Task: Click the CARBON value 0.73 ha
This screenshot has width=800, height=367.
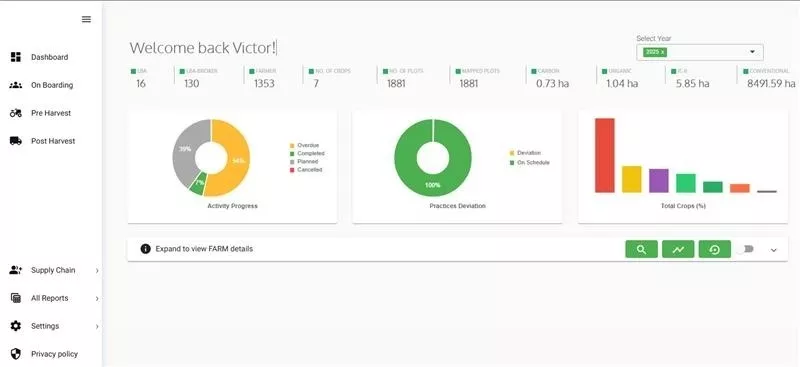Action: (553, 83)
